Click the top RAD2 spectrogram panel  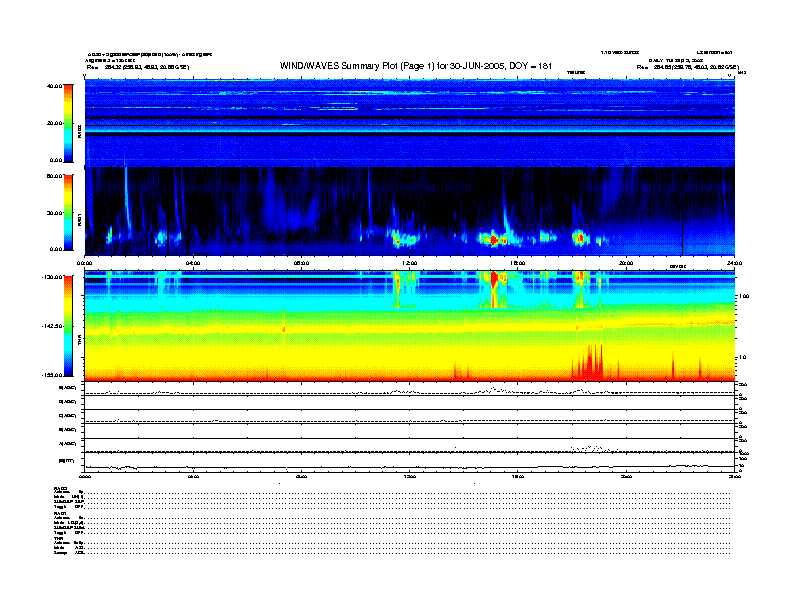pyautogui.click(x=410, y=123)
